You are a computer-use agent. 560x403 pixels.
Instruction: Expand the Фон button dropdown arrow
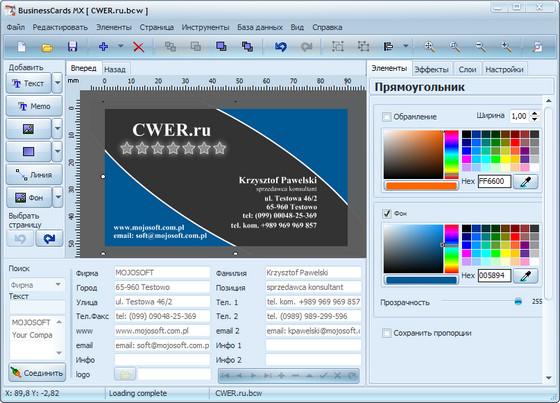pos(58,197)
